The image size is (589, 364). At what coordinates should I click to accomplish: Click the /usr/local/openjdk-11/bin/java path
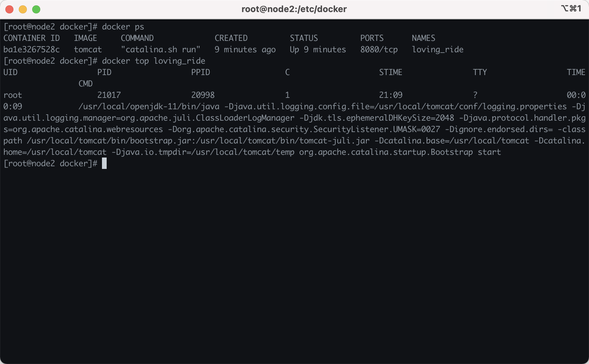149,107
